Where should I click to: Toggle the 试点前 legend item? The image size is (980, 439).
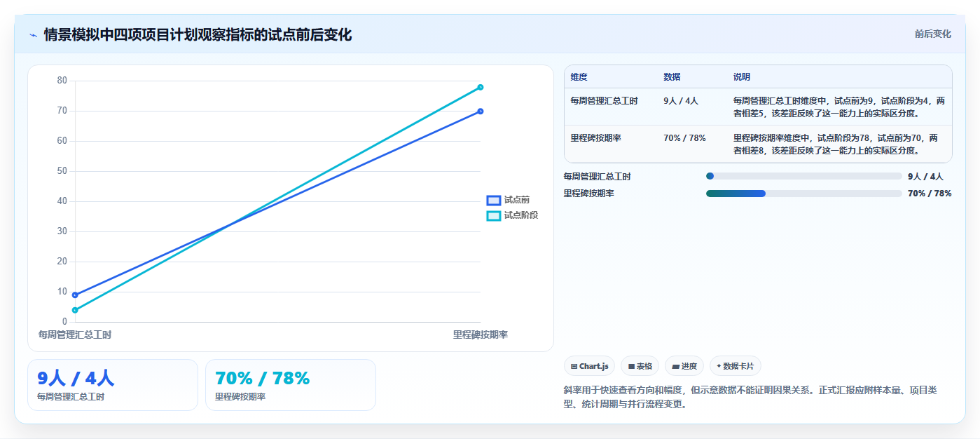pyautogui.click(x=509, y=200)
